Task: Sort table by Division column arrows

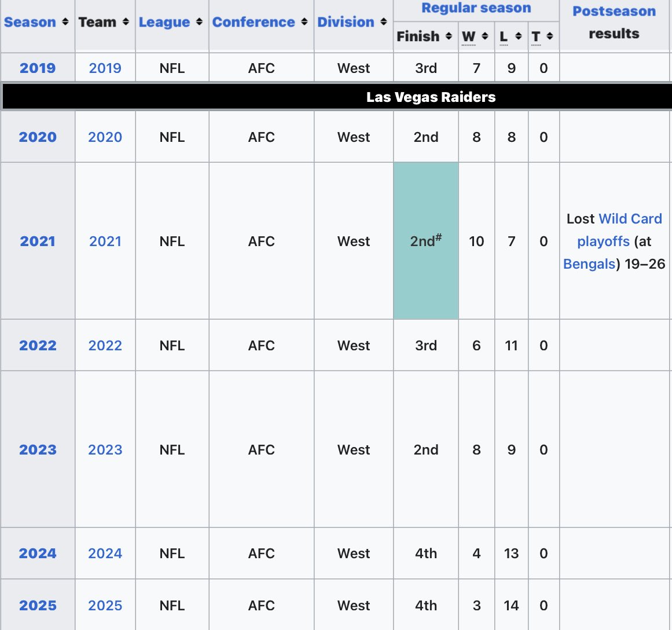Action: 384,21
